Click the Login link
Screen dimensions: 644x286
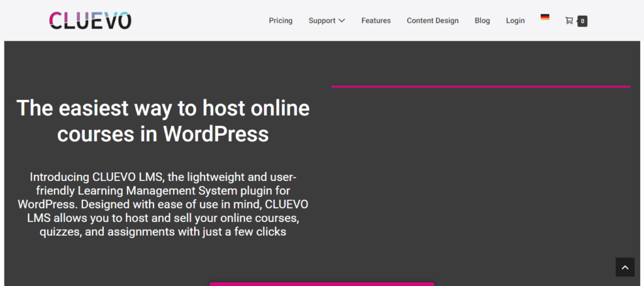(515, 21)
